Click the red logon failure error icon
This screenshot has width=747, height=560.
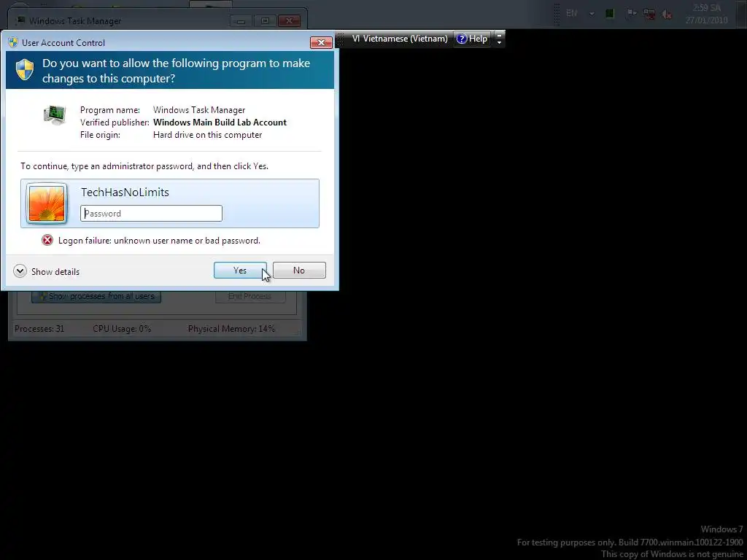click(47, 240)
